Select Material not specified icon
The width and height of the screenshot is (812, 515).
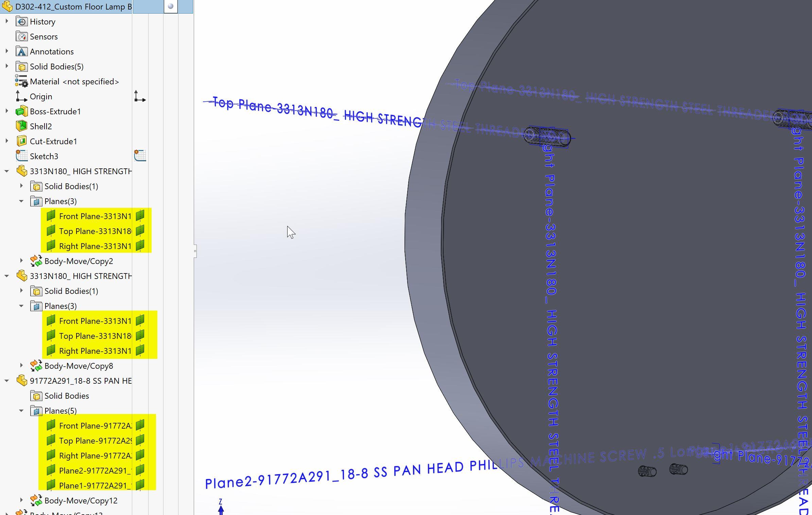[x=21, y=82]
